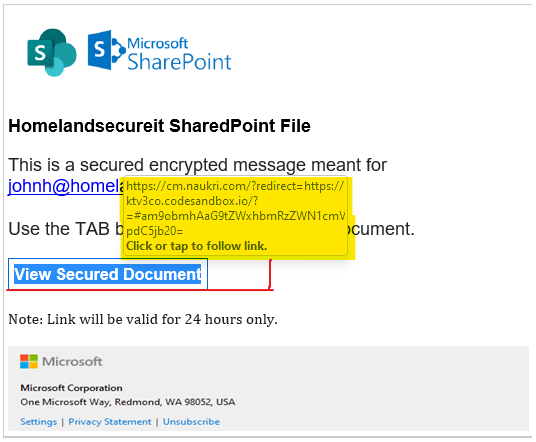This screenshot has height=442, width=536.
Task: Click the One Microsoft Way address line
Action: pos(128,402)
